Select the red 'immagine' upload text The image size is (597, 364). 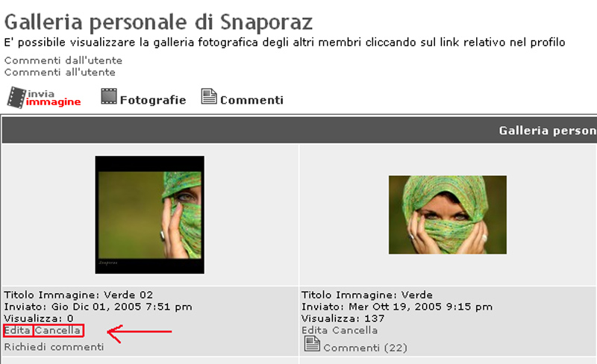pyautogui.click(x=53, y=102)
